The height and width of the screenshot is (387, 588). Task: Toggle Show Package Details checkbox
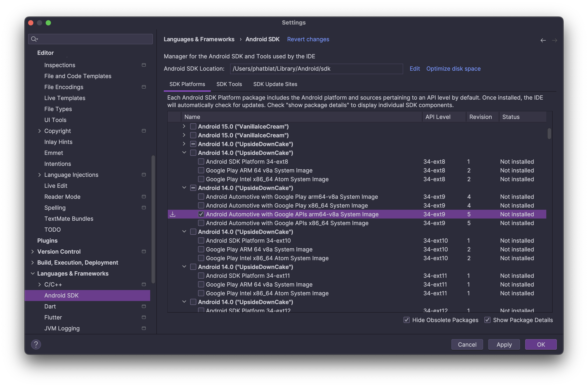pyautogui.click(x=487, y=320)
